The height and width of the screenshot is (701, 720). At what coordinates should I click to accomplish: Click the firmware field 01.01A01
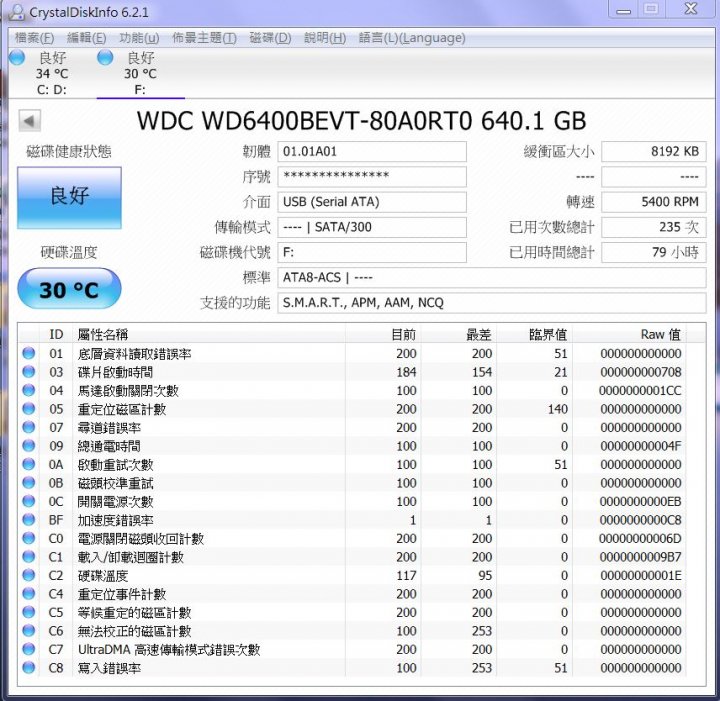pyautogui.click(x=372, y=151)
